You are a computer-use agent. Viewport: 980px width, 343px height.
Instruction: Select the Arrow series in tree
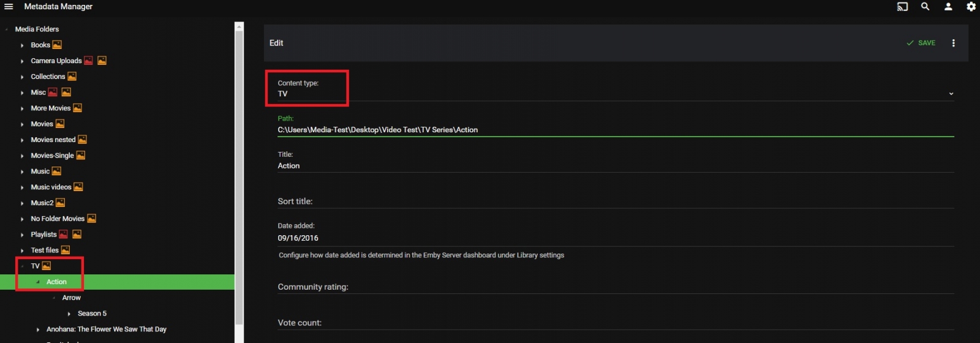click(71, 298)
